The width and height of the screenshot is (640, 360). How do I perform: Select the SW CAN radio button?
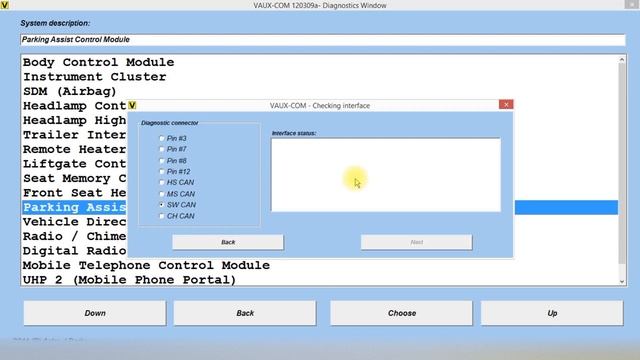[162, 205]
